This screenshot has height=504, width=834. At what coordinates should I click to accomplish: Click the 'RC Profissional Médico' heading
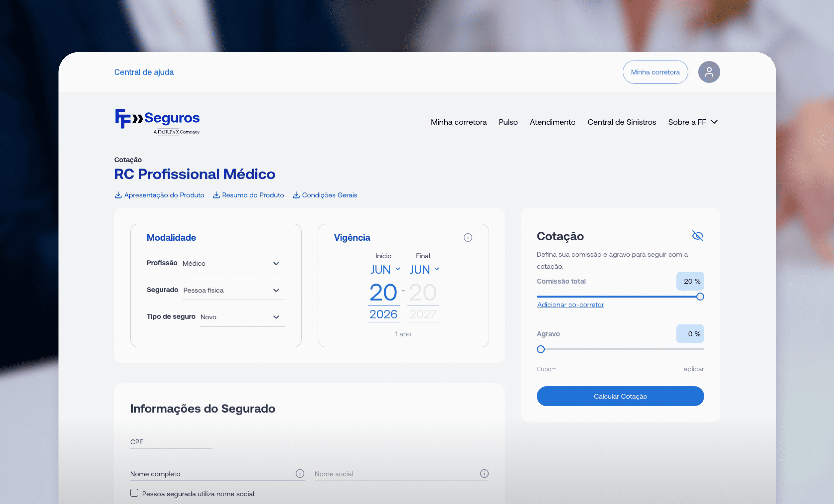195,174
